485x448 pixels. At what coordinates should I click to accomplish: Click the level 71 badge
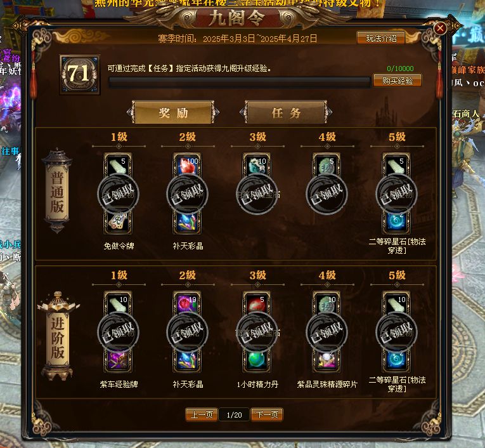79,74
